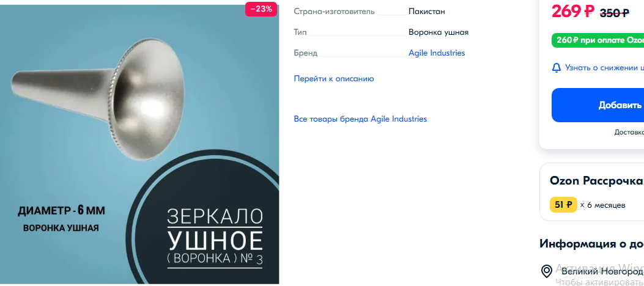Click the -23% discount badge

261,9
